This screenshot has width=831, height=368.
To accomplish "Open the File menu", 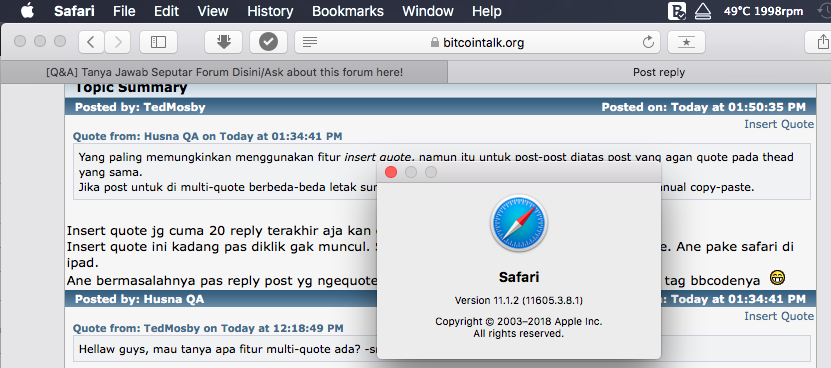I will click(124, 11).
